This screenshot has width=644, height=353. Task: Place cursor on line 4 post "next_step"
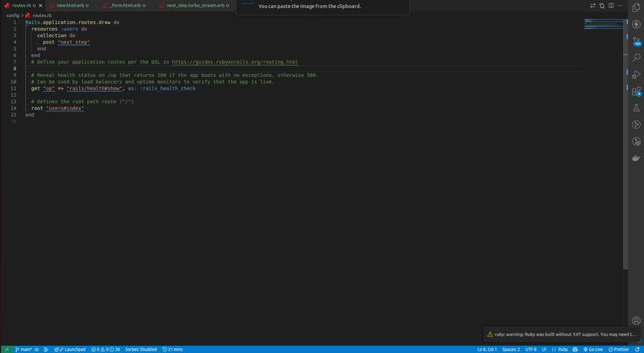click(66, 42)
